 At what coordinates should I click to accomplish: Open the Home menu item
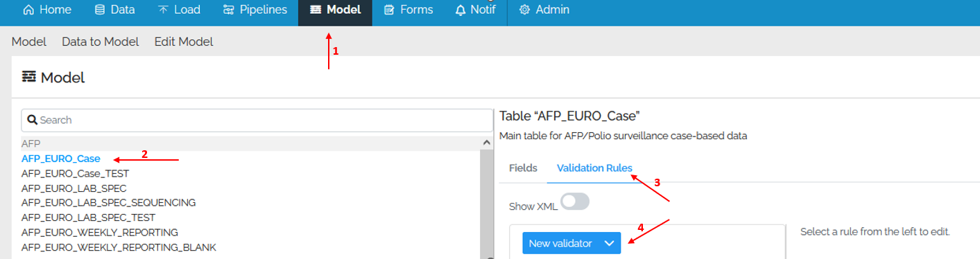coord(46,10)
